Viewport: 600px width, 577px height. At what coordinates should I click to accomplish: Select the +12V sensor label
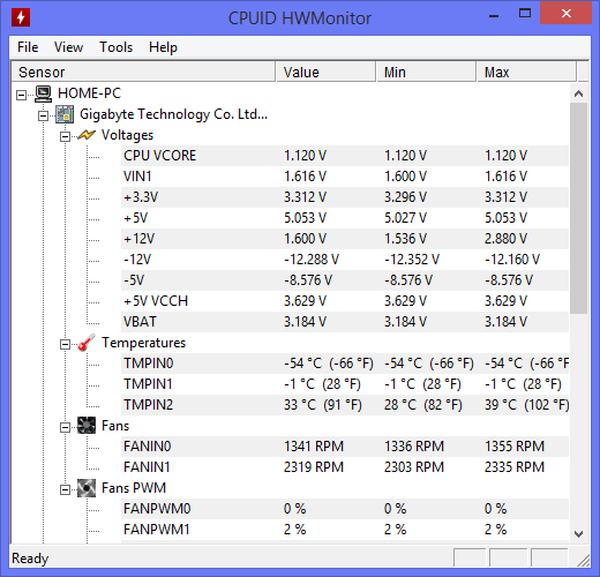(139, 239)
